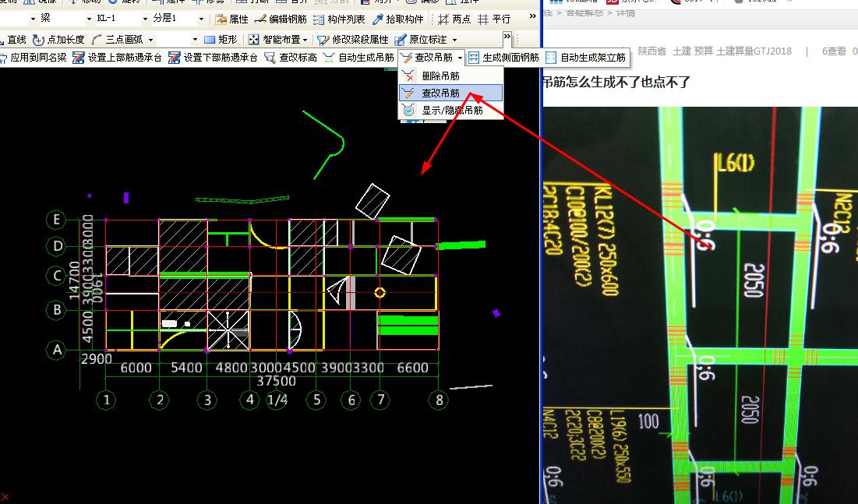The image size is (858, 504).
Task: Click 生成侧面钢筋 generate side rebar
Action: [504, 58]
